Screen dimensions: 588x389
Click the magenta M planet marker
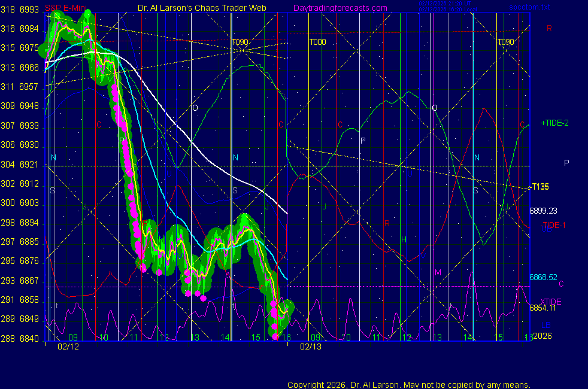[438, 273]
